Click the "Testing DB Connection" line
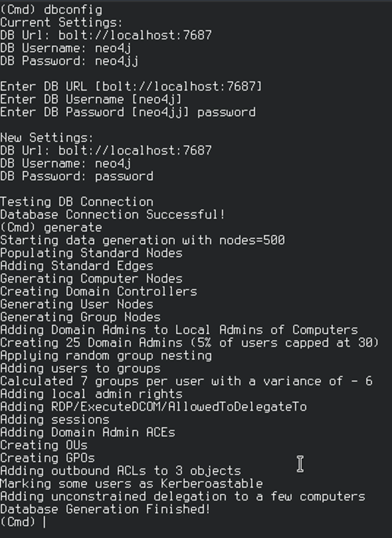Screen dimensions: 392x538 77,201
